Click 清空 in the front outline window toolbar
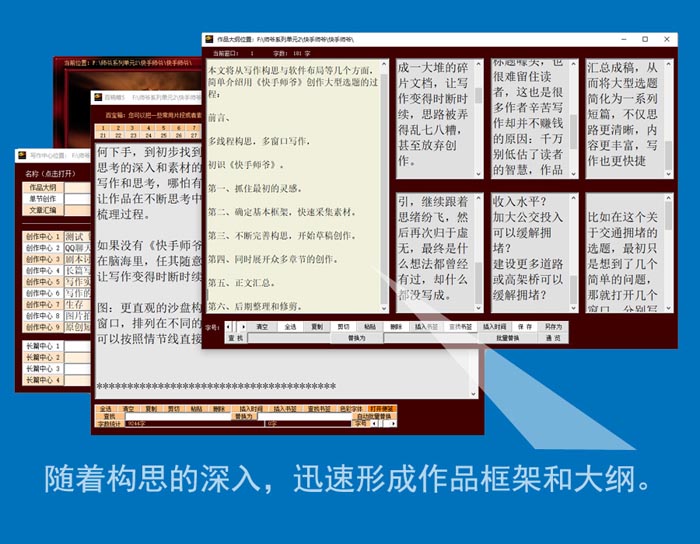700x544 pixels. point(262,327)
